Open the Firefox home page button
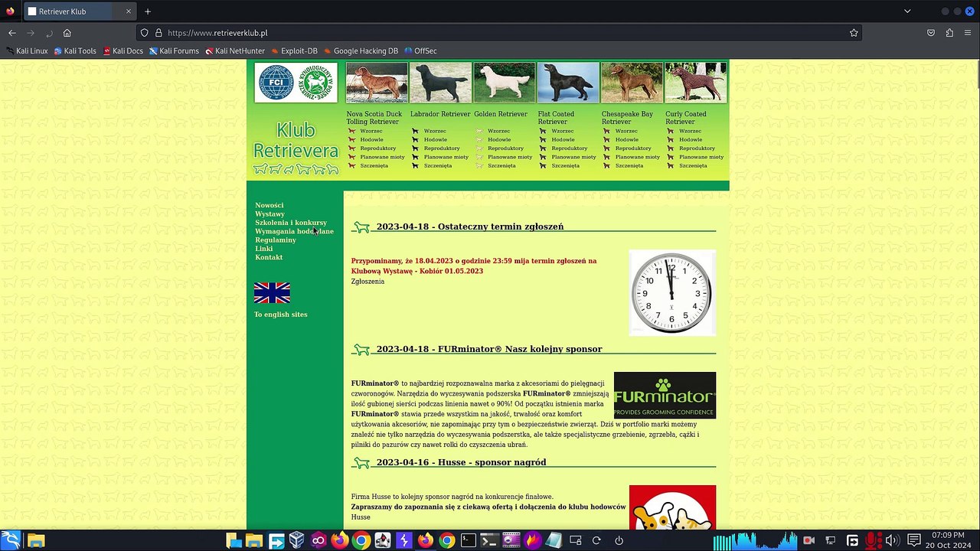The height and width of the screenshot is (551, 980). click(67, 33)
